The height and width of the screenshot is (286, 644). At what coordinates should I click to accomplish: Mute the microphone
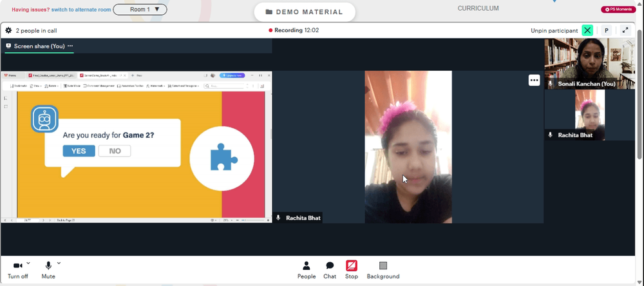point(48,270)
